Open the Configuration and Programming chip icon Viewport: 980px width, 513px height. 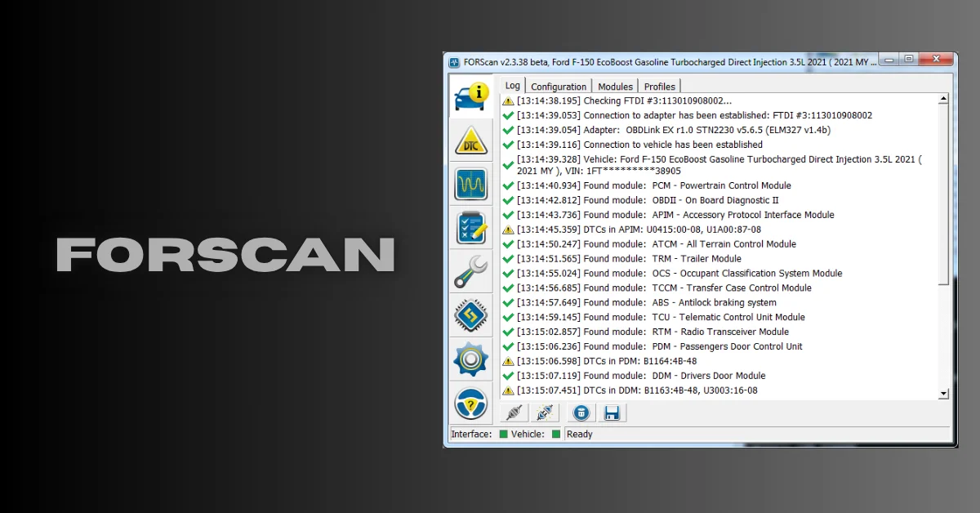[471, 316]
